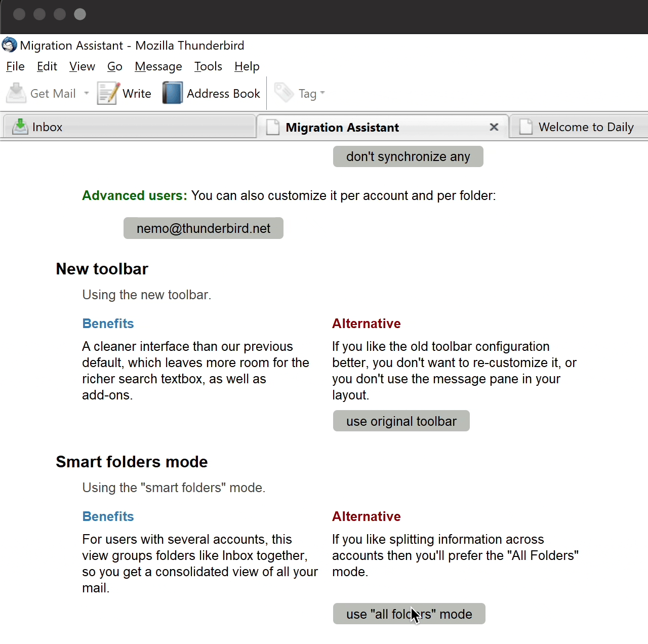648x644 pixels.
Task: Open the Address Book icon
Action: pos(173,93)
